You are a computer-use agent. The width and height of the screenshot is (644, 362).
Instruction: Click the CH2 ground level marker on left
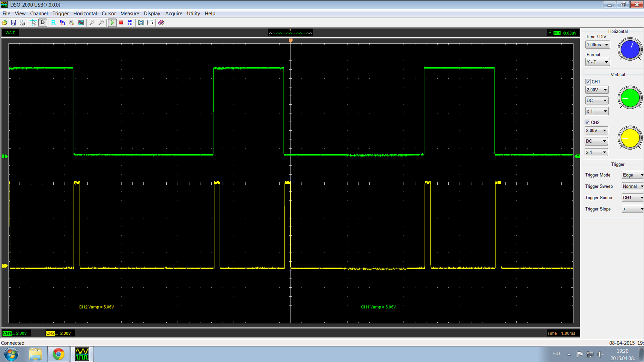point(4,266)
